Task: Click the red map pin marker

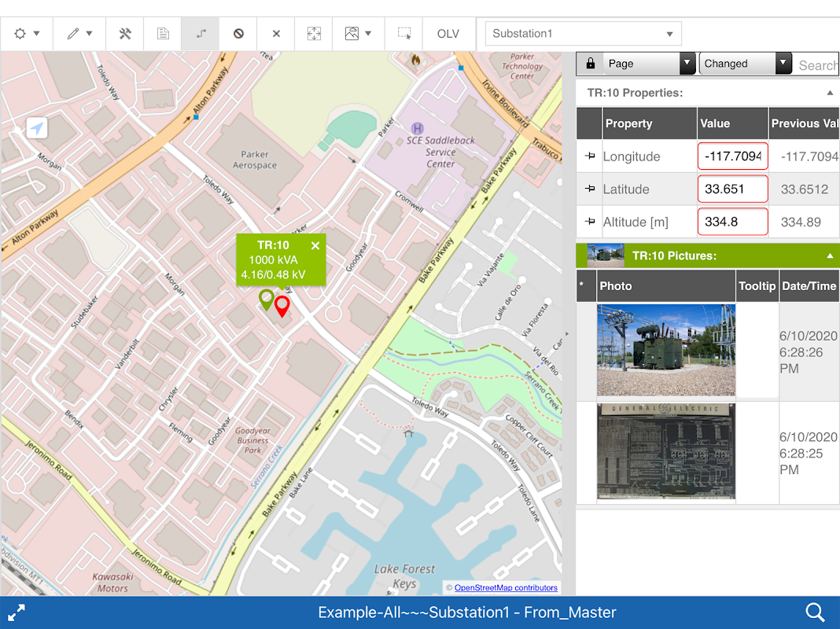Action: [x=282, y=306]
